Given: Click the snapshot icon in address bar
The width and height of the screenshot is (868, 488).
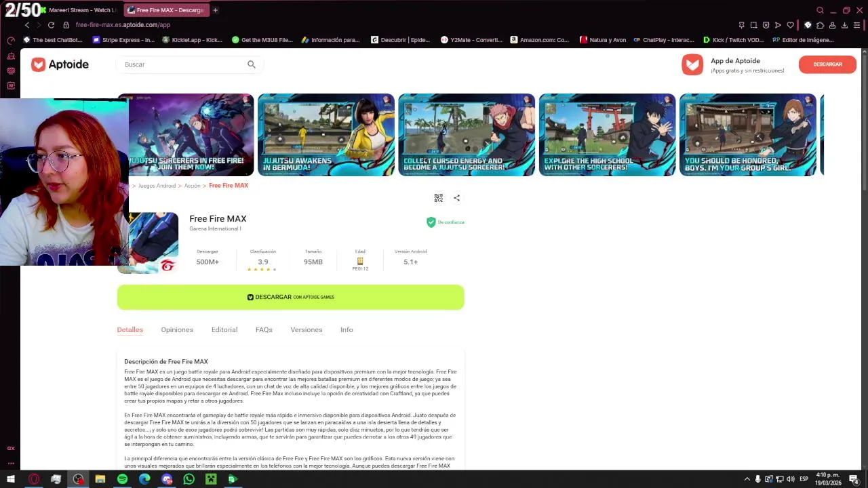Looking at the screenshot, I should tap(753, 25).
